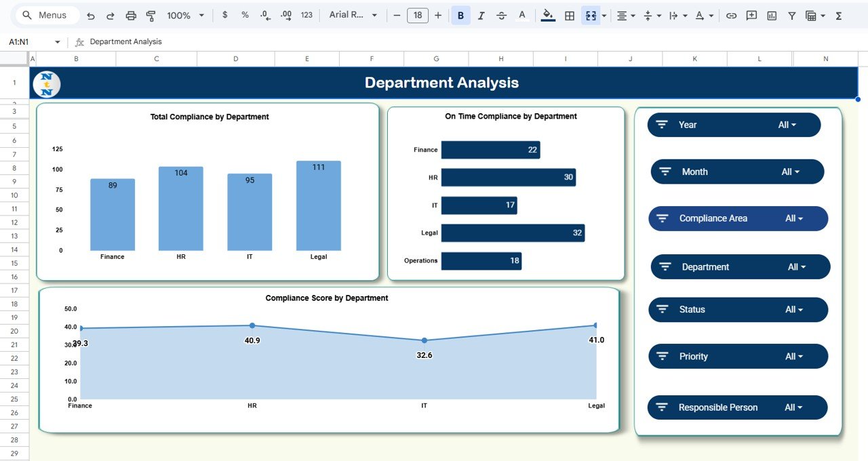Open the fill color picker
Screen dimensions: 868x461
pos(547,14)
